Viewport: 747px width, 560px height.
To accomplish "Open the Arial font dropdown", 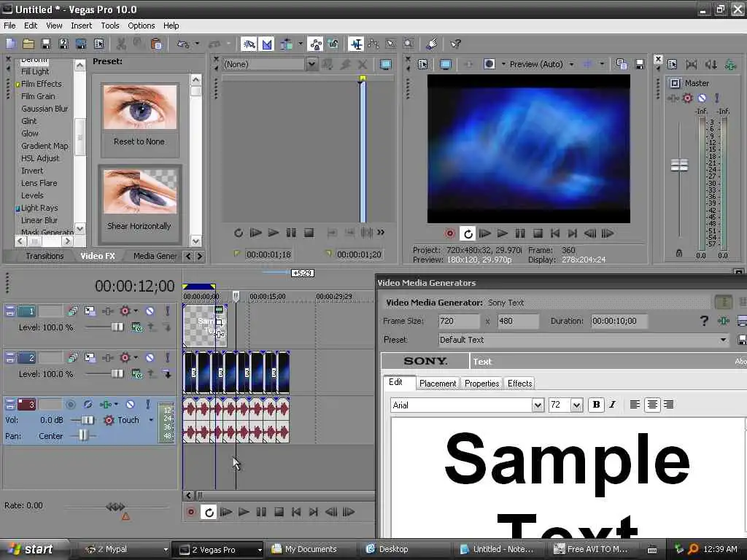I will tap(538, 405).
